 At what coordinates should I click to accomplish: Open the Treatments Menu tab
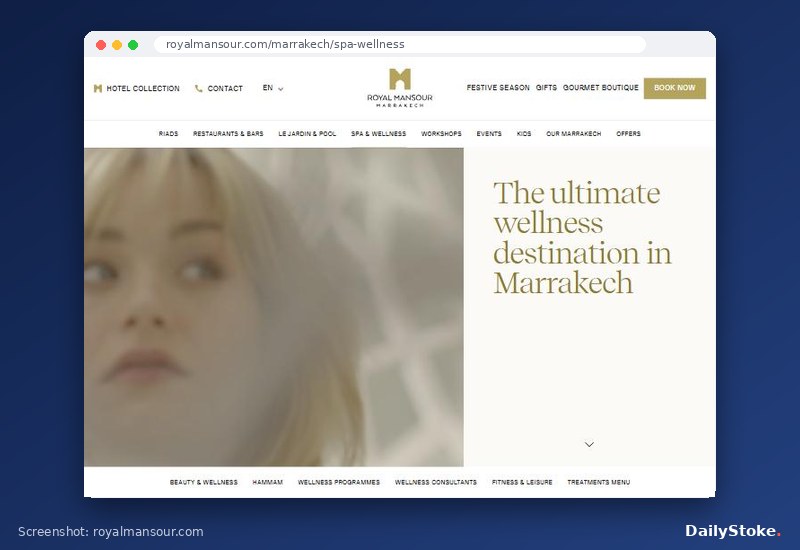(598, 482)
